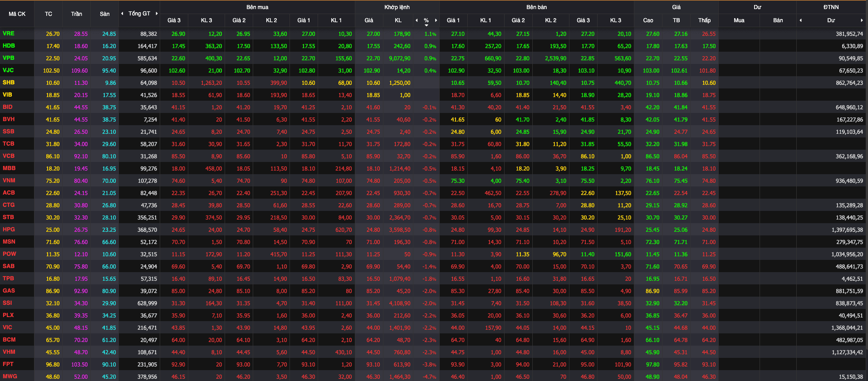Click the Tổng GT column header
Screen dimensions: 868x381
click(139, 14)
